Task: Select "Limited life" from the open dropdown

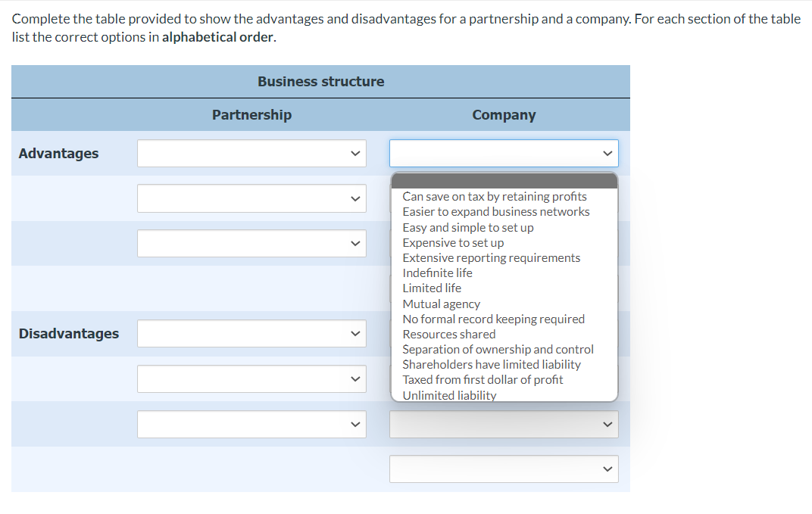Action: (x=432, y=288)
